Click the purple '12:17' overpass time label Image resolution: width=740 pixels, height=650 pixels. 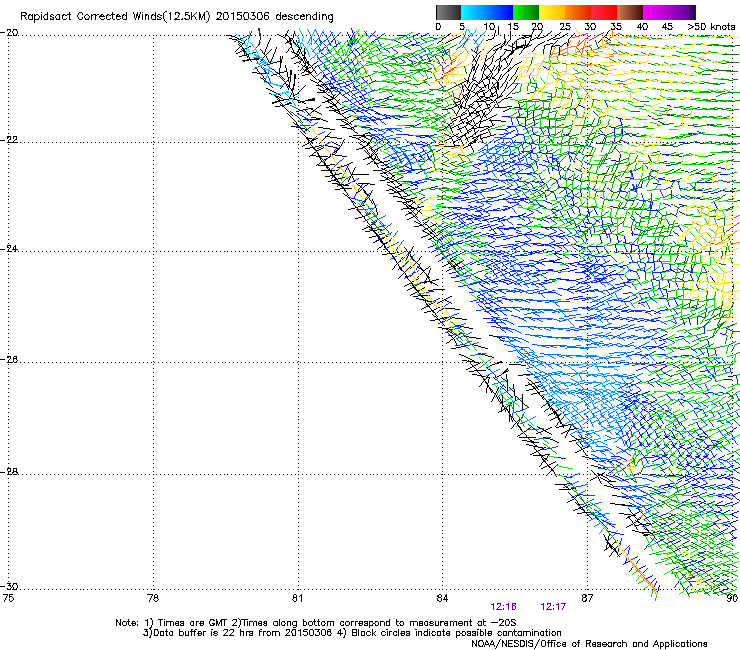click(x=553, y=607)
